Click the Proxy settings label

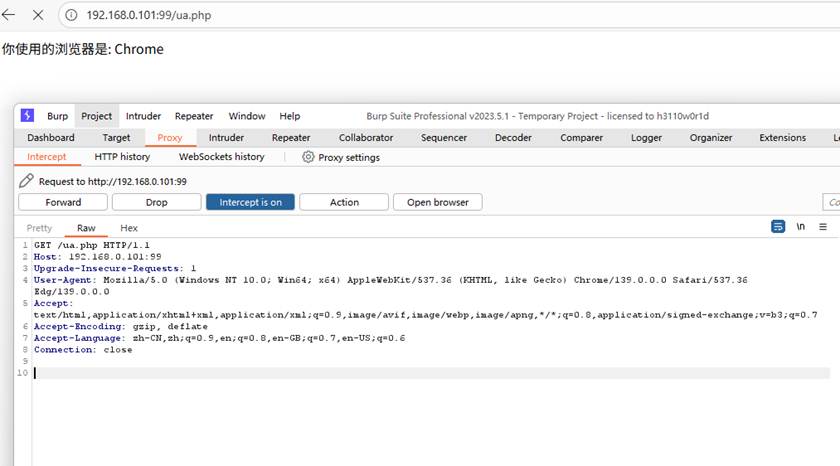349,157
